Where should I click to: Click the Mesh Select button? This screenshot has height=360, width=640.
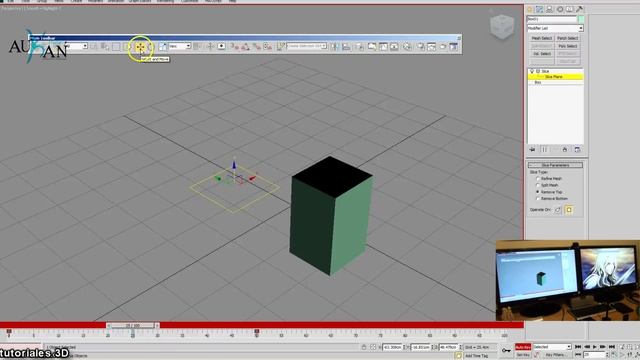point(542,38)
